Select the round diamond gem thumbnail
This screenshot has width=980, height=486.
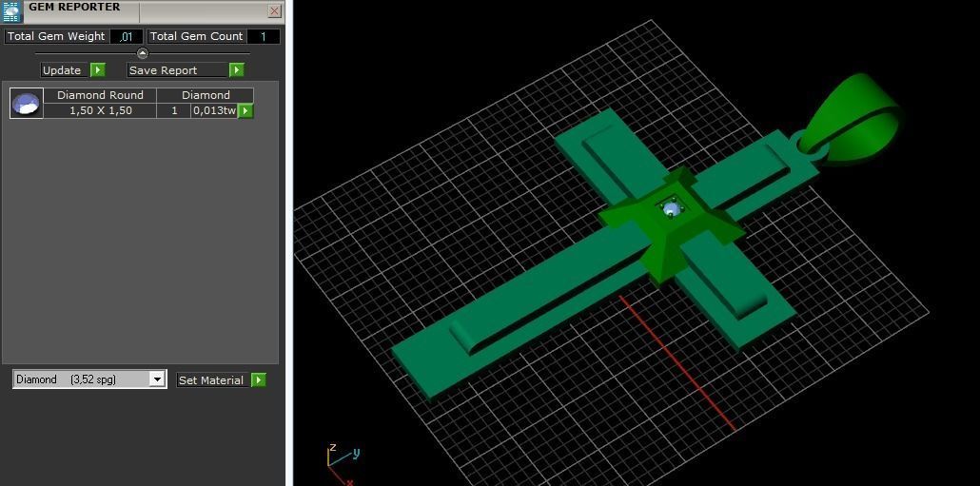click(x=27, y=103)
